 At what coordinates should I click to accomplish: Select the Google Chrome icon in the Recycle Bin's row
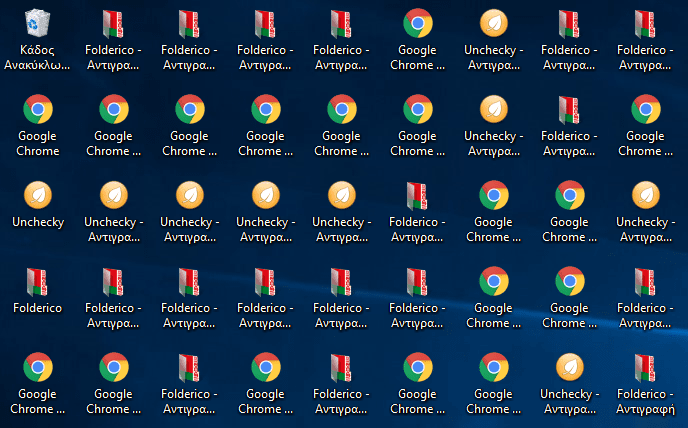418,23
